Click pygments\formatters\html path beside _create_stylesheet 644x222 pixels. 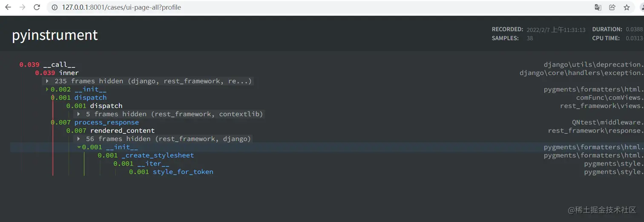593,156
